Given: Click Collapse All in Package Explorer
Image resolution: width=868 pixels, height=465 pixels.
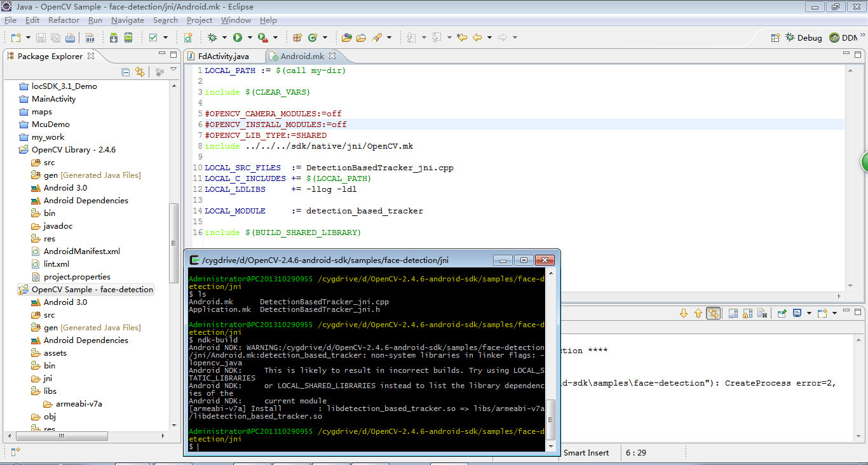Looking at the screenshot, I should coord(126,72).
